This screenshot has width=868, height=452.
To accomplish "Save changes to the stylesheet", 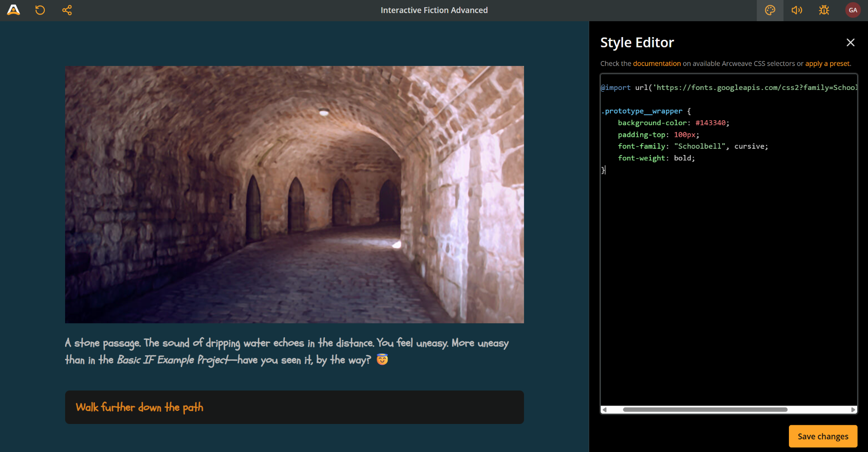I will pos(822,436).
